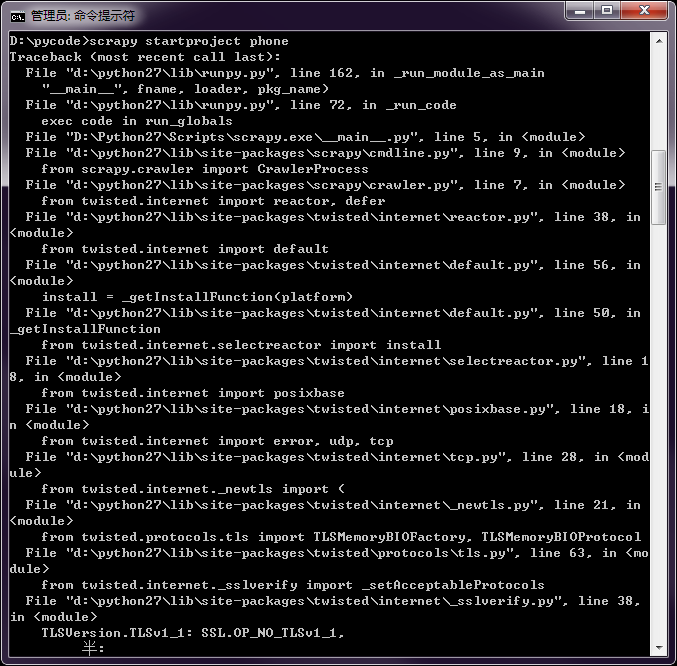Click 'install = _getInstallFunction(platform)' line

point(197,297)
